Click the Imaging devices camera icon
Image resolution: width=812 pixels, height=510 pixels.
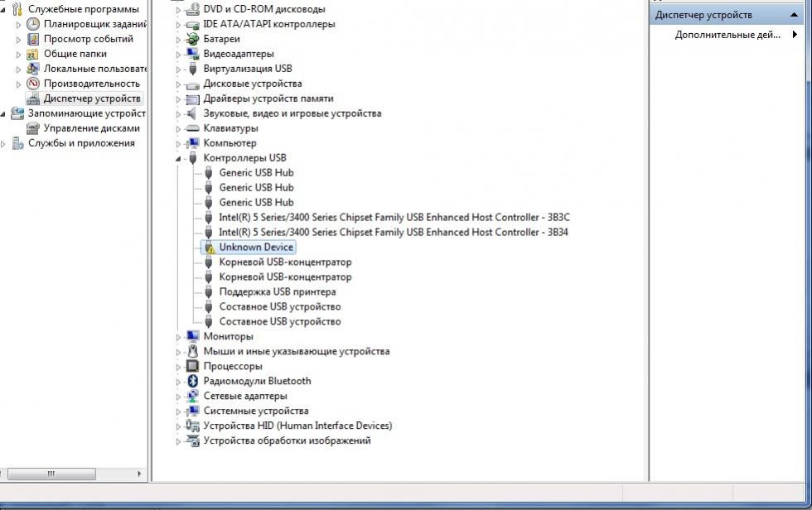192,440
